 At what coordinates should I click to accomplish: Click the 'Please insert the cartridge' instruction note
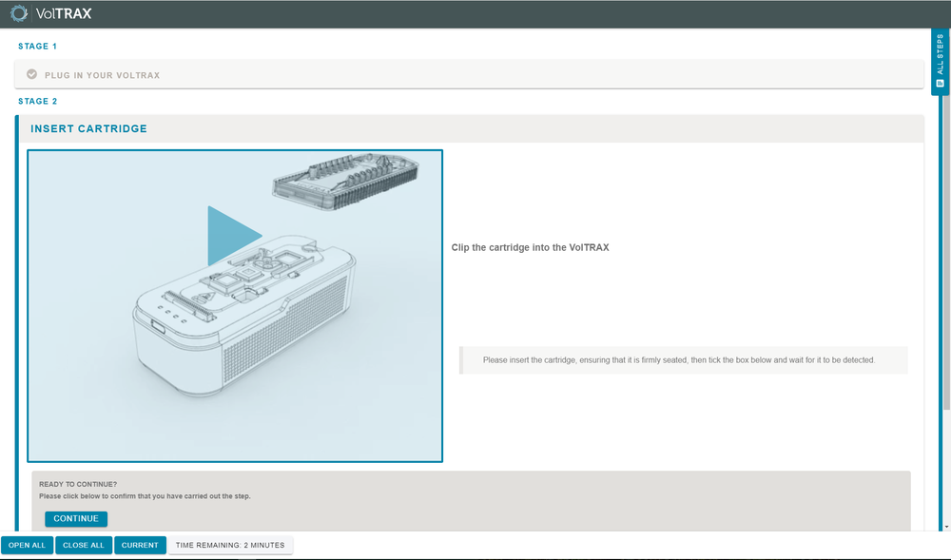click(684, 360)
